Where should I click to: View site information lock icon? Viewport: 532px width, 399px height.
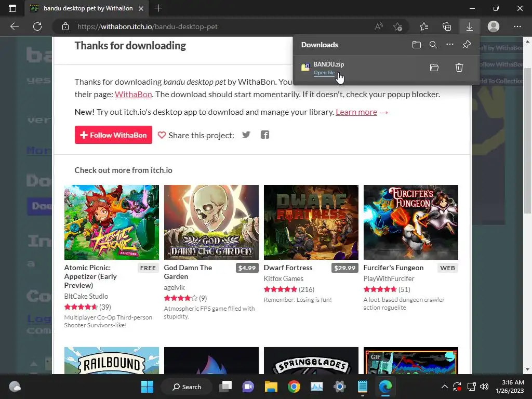[65, 26]
